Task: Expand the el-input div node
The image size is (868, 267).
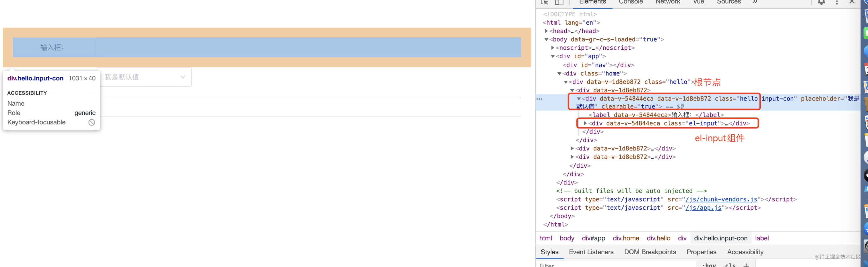Action: point(585,123)
